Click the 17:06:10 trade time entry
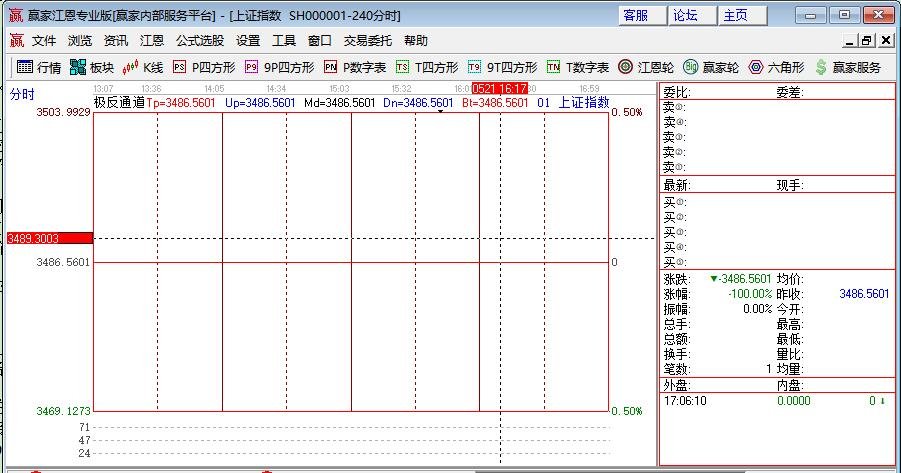This screenshot has height=473, width=901. (x=685, y=401)
